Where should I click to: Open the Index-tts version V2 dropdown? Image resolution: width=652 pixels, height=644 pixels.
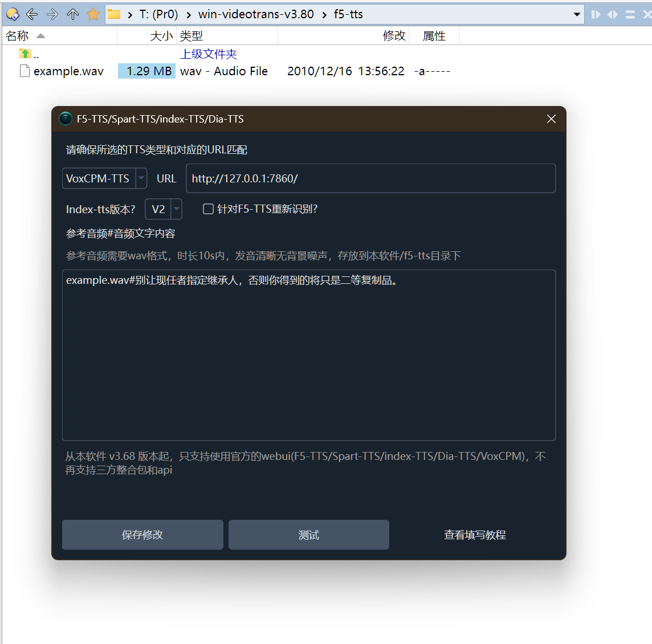pos(176,209)
